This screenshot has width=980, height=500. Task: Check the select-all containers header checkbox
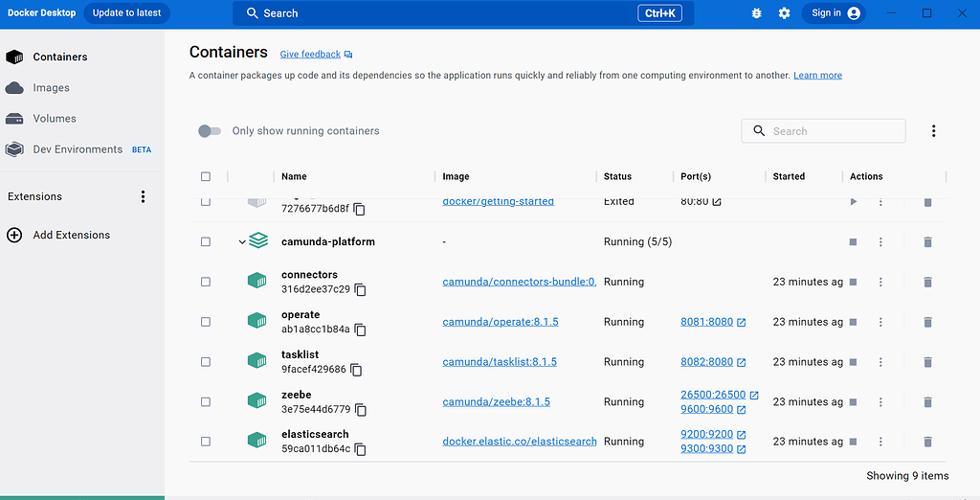[x=206, y=176]
